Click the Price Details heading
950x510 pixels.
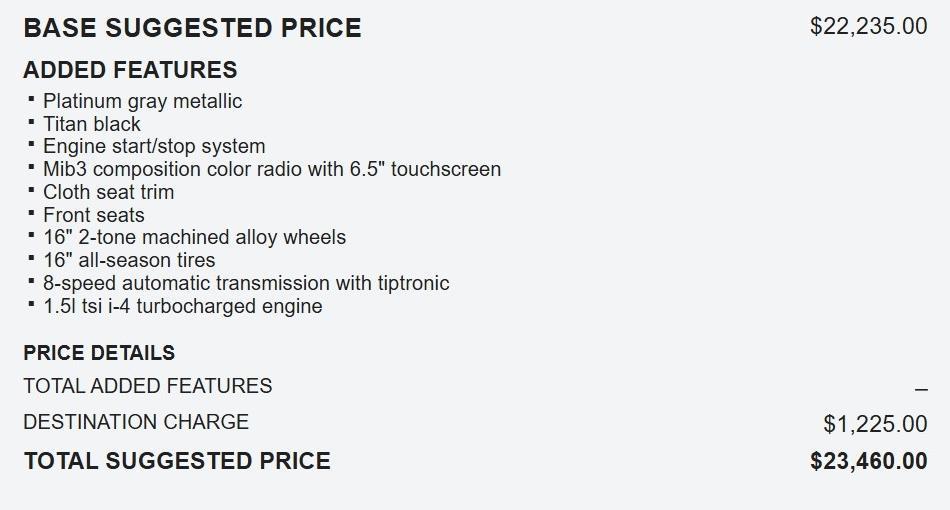tap(99, 353)
